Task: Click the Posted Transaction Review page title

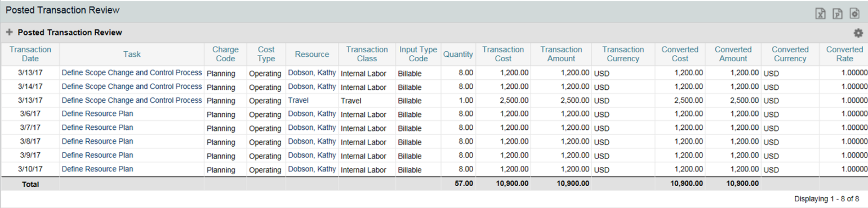Action: click(63, 10)
